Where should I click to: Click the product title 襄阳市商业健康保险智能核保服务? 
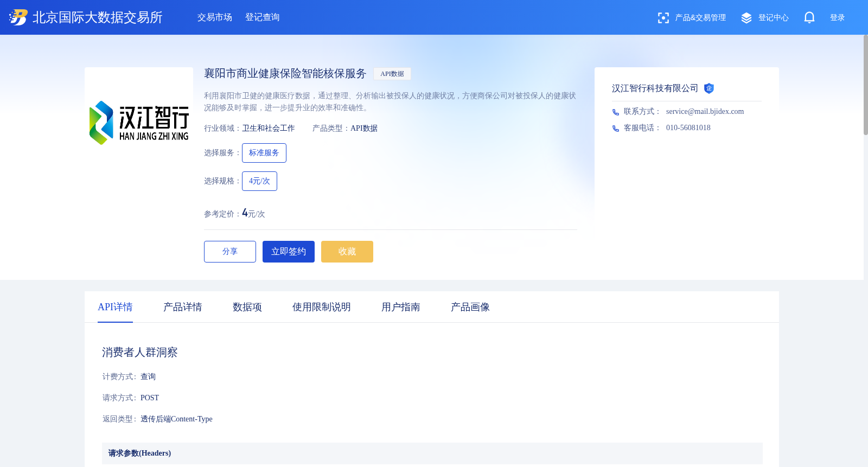point(285,74)
